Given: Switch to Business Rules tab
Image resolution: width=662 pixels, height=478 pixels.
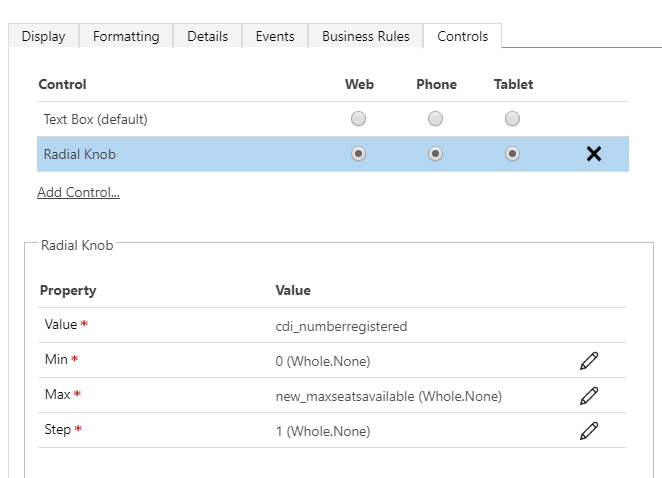Looking at the screenshot, I should coord(365,36).
